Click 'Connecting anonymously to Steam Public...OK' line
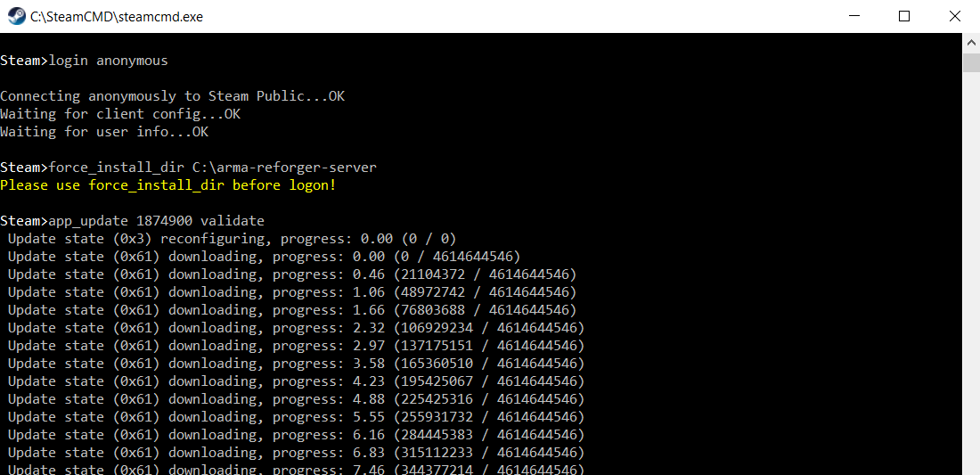This screenshot has height=475, width=980. tap(173, 97)
